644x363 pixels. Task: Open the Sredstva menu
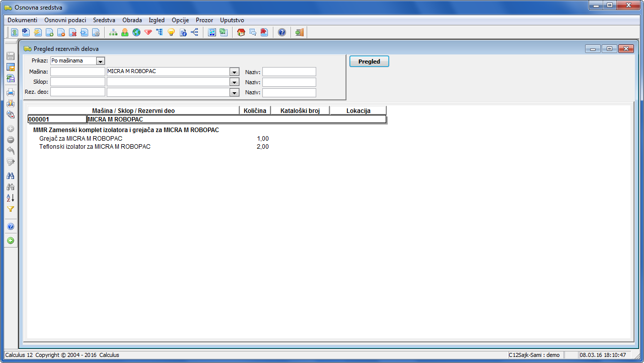coord(104,20)
